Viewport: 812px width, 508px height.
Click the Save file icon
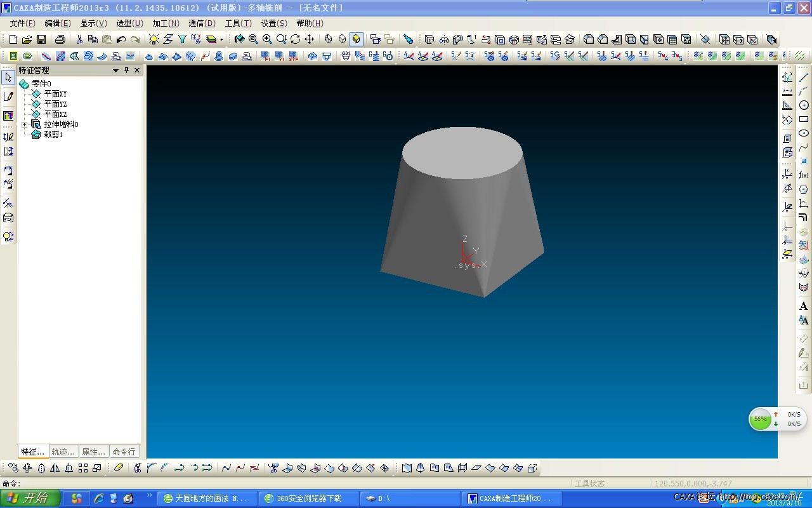[41, 39]
